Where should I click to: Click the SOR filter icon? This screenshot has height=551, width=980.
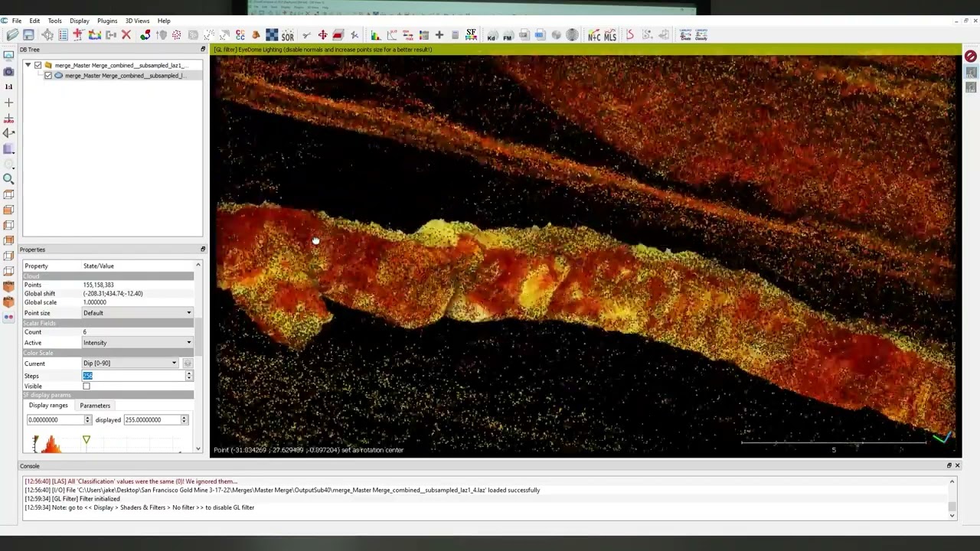pyautogui.click(x=287, y=35)
